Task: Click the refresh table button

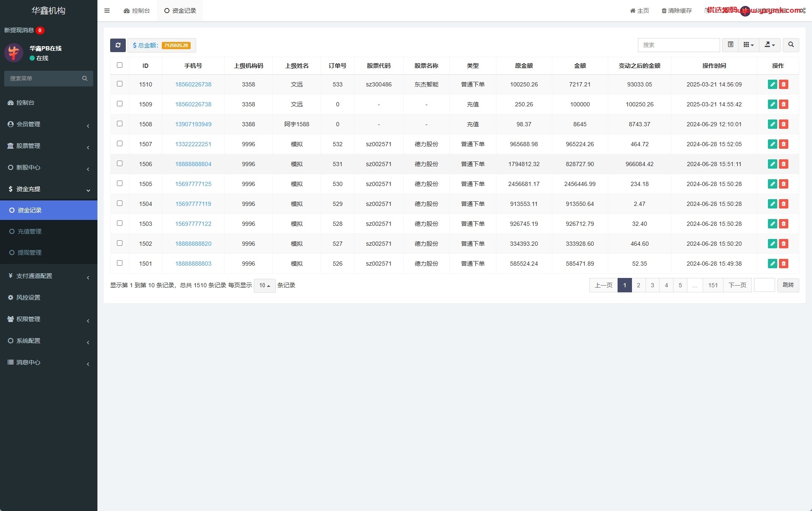Action: pyautogui.click(x=118, y=45)
